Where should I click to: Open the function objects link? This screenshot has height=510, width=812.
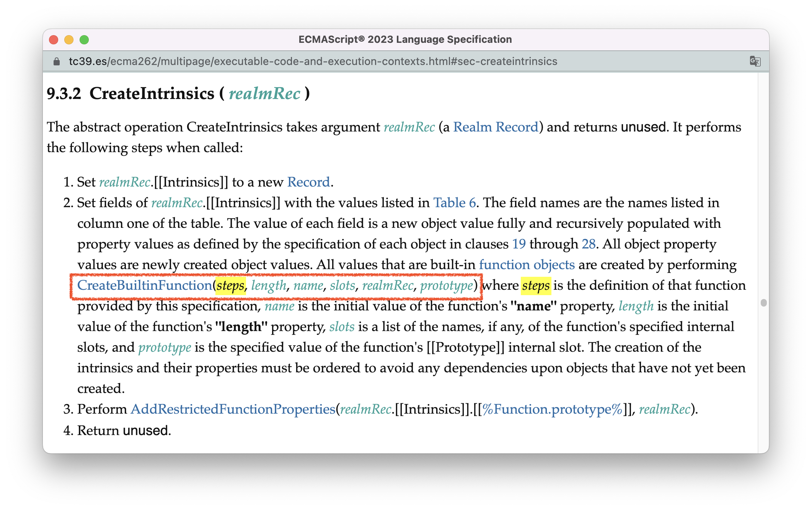(x=527, y=265)
